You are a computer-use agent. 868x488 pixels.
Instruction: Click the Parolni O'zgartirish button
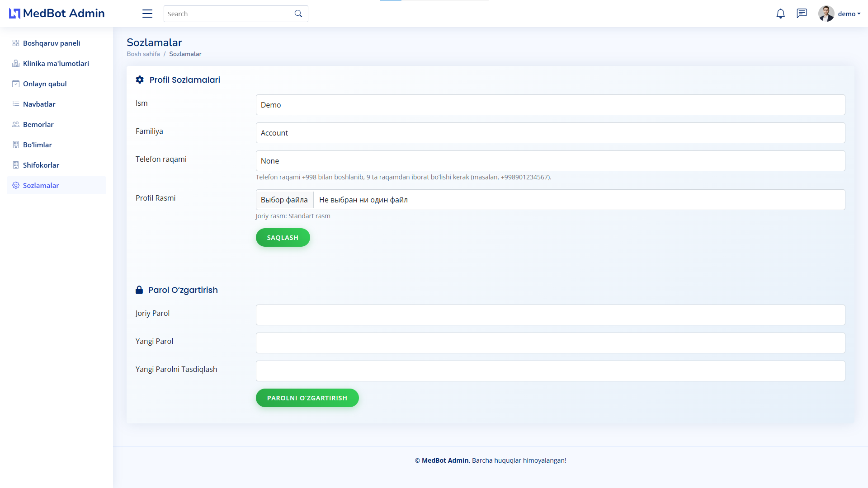pos(307,398)
